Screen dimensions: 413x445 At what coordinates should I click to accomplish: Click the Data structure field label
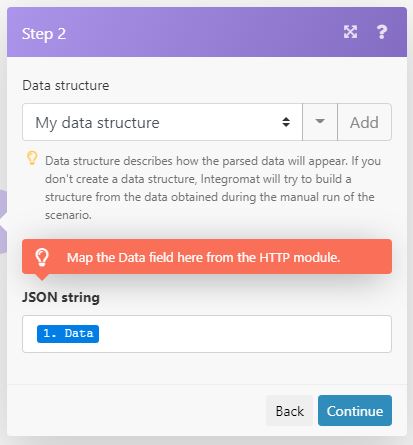coord(66,86)
